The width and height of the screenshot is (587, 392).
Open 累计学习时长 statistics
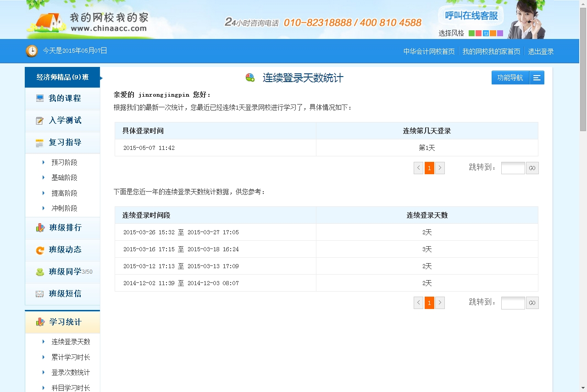pyautogui.click(x=71, y=357)
